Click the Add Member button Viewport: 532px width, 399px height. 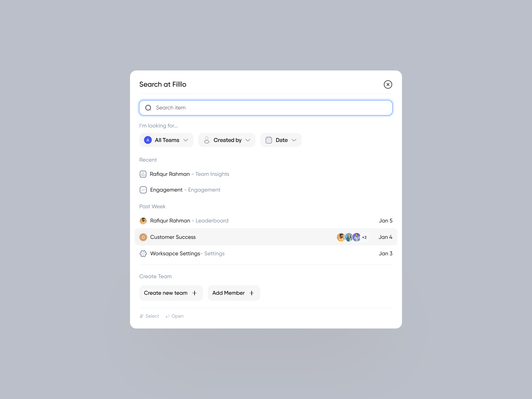pyautogui.click(x=234, y=293)
